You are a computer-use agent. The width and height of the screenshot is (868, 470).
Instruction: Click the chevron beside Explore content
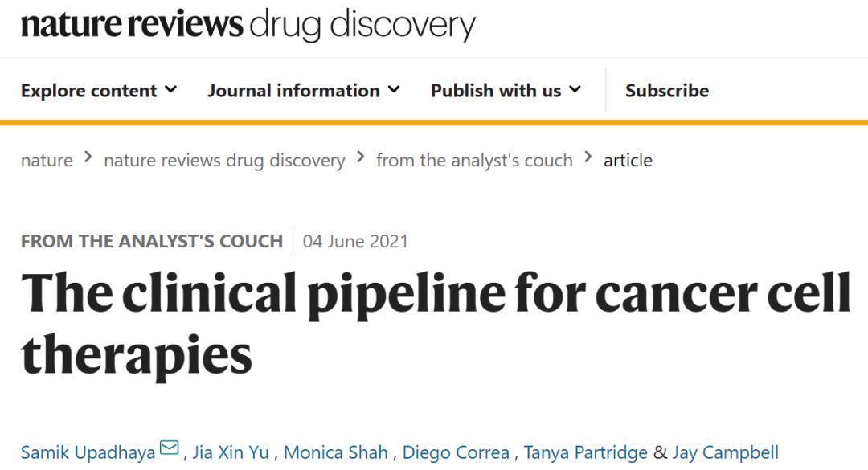[170, 90]
